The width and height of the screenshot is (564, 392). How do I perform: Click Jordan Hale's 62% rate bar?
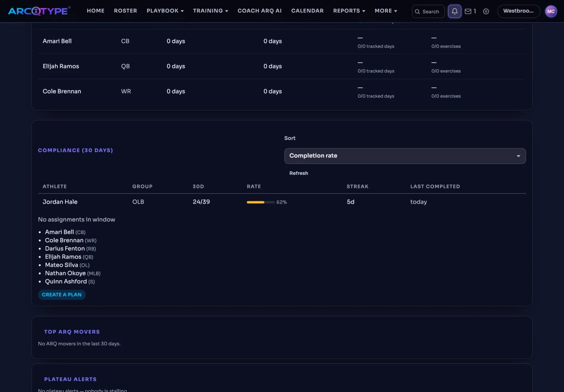(260, 202)
